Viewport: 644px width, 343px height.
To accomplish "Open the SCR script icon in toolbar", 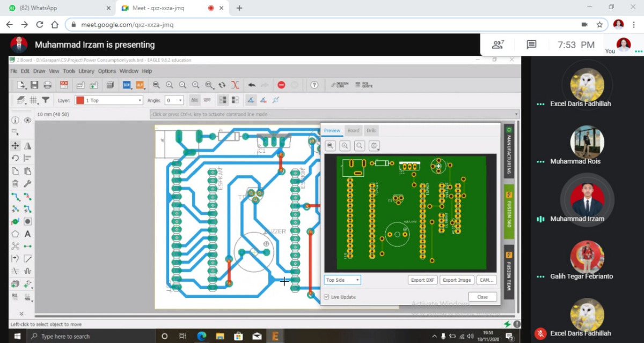I will [127, 85].
